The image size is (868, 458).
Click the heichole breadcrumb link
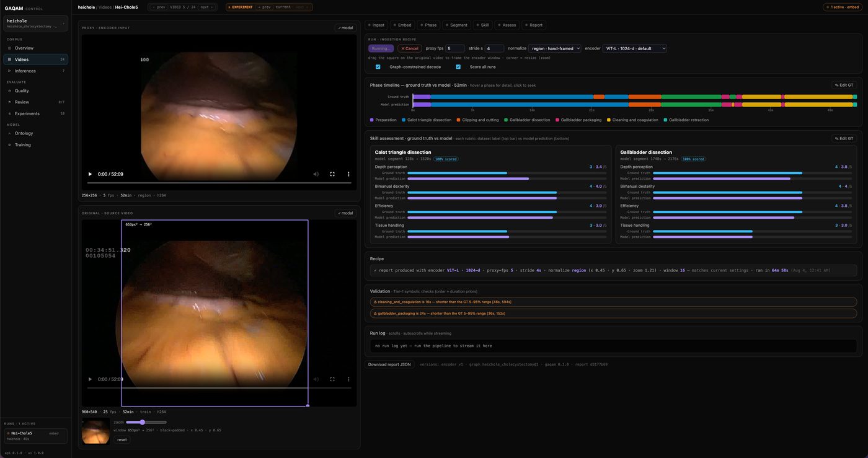[86, 7]
